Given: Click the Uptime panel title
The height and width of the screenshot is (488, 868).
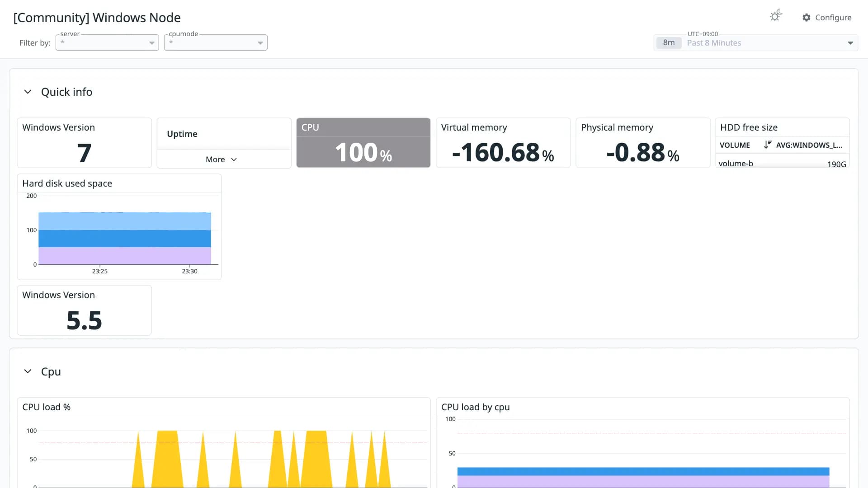Looking at the screenshot, I should point(182,134).
